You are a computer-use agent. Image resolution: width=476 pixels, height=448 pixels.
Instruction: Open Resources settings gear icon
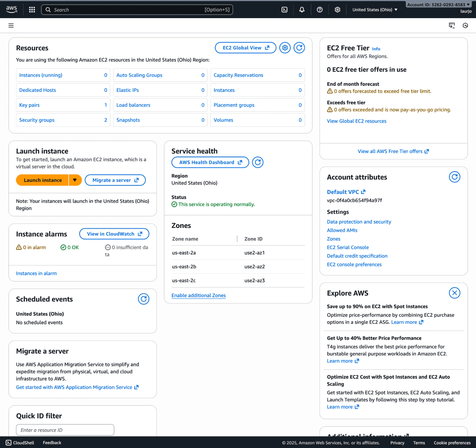click(285, 48)
